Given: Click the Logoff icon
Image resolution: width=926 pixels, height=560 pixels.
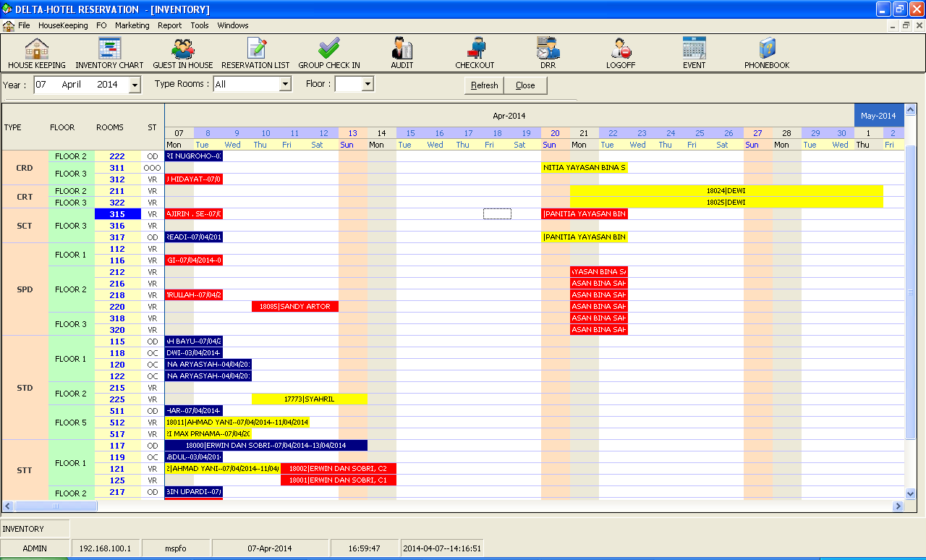Looking at the screenshot, I should pyautogui.click(x=621, y=49).
